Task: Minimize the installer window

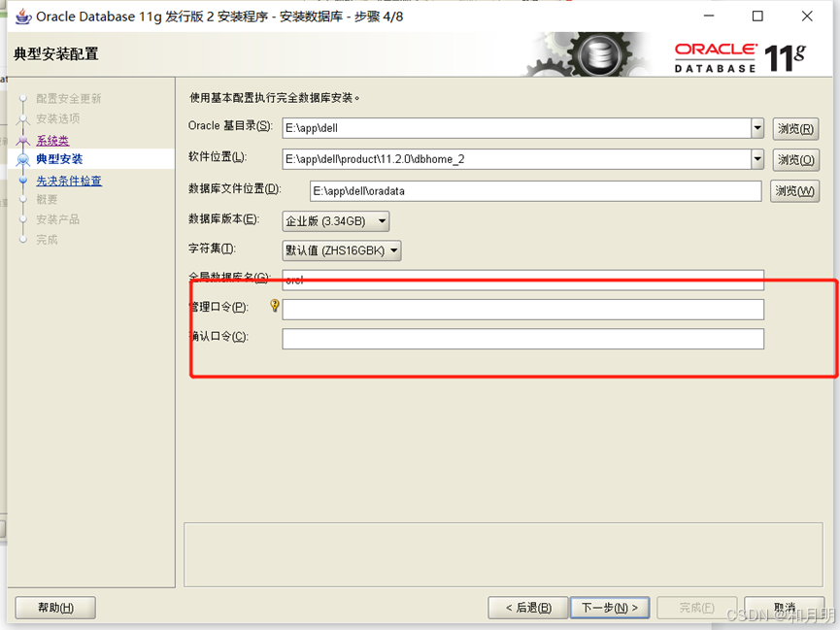Action: pos(709,17)
